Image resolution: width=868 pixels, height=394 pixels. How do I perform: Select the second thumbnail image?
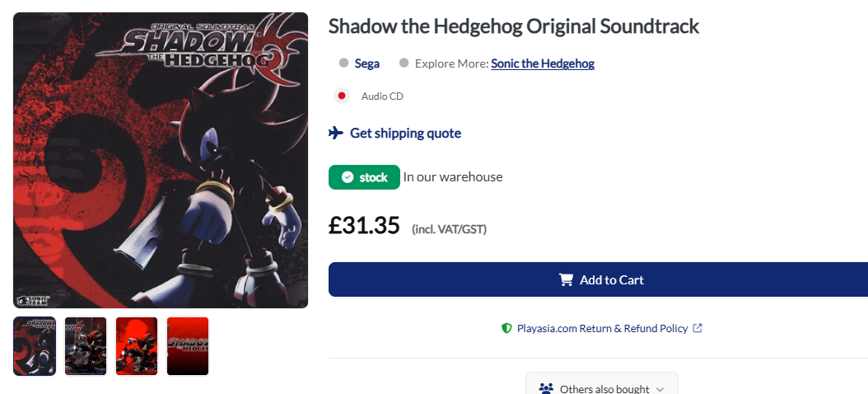(86, 346)
